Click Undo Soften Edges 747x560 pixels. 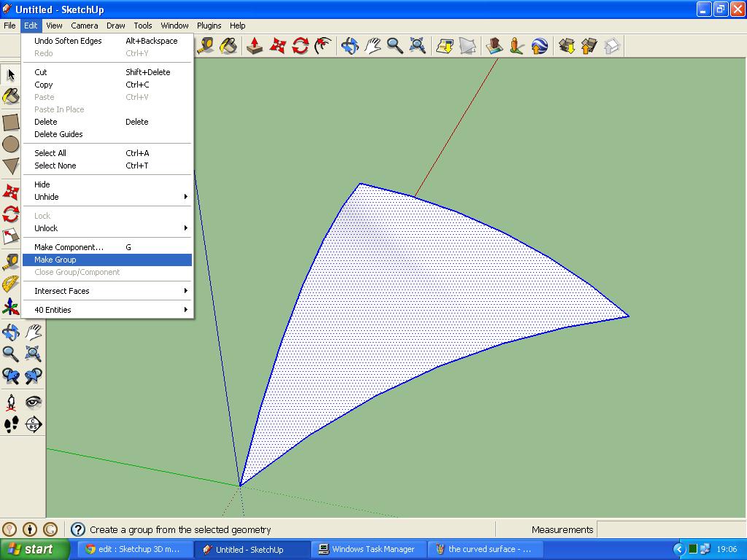pos(107,41)
